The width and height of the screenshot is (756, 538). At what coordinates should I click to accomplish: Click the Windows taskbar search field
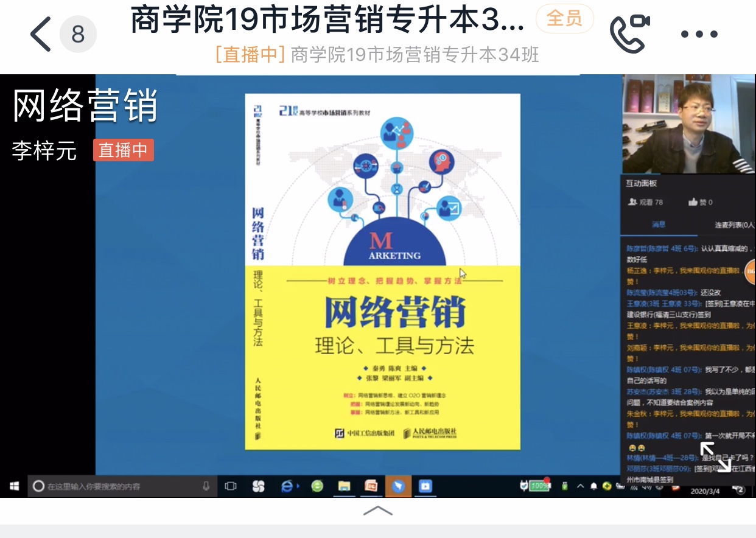(122, 486)
